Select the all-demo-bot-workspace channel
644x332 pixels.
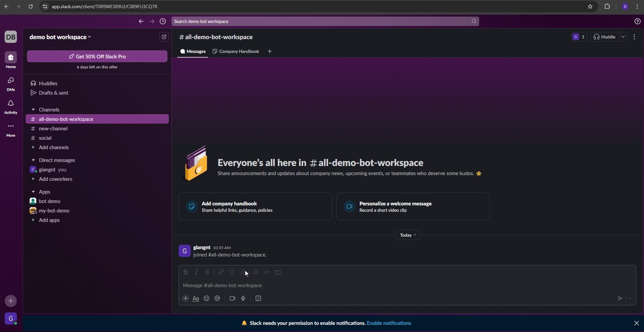click(97, 119)
